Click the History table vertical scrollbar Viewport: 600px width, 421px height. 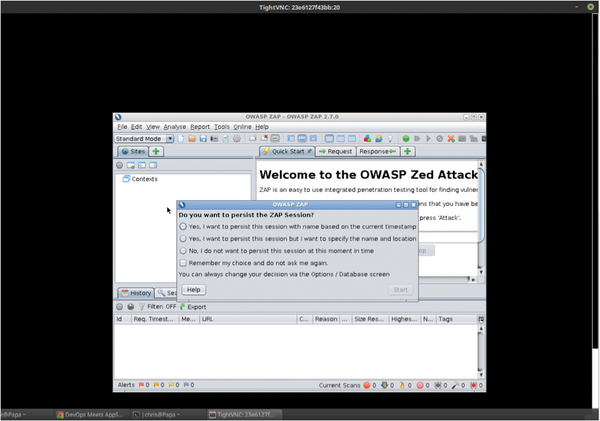(481, 351)
